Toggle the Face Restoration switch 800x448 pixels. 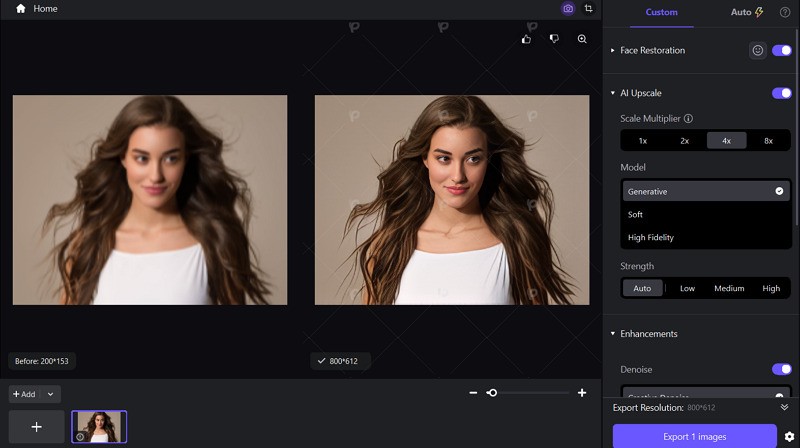781,51
